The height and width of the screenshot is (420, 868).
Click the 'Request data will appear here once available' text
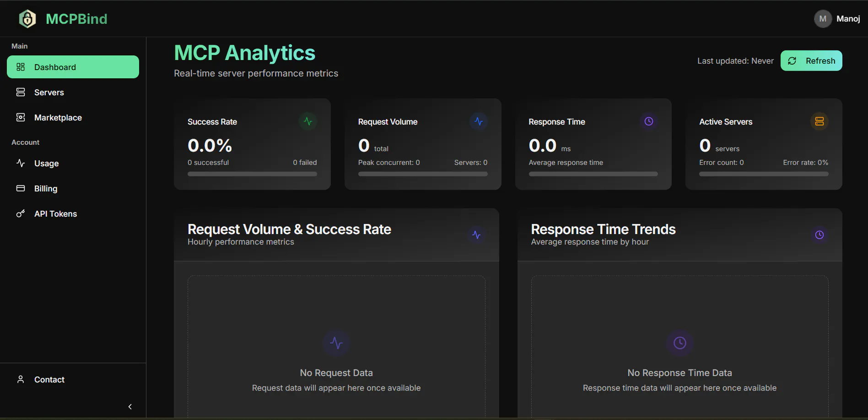pos(336,388)
